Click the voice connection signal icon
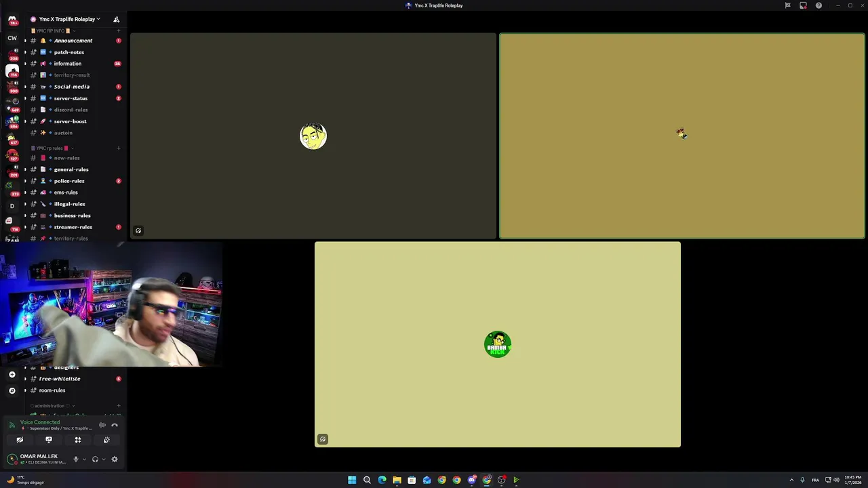The height and width of the screenshot is (488, 868). click(x=12, y=425)
